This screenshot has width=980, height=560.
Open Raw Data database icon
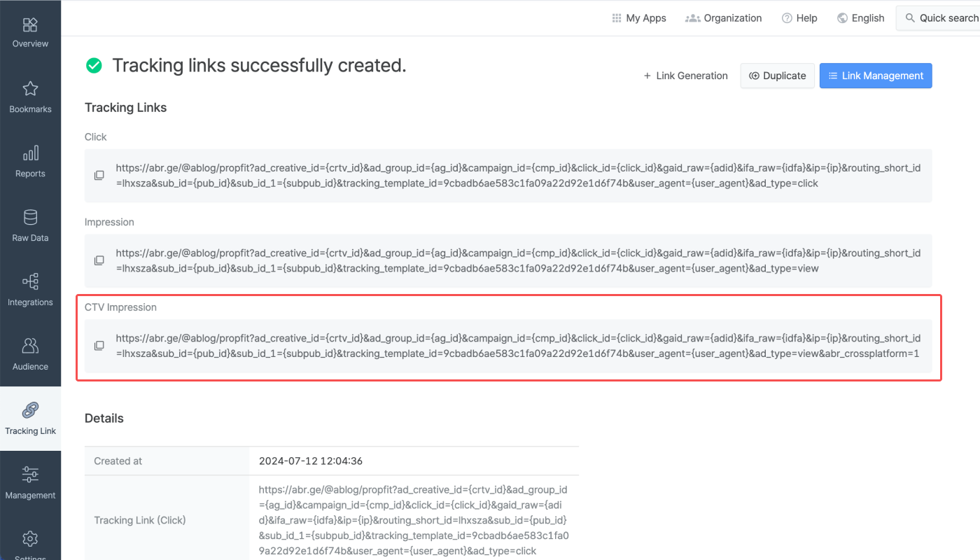[x=30, y=217]
